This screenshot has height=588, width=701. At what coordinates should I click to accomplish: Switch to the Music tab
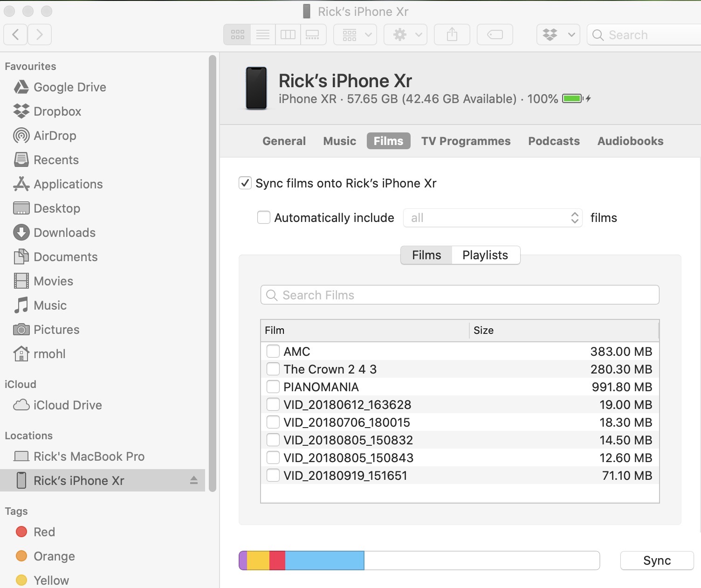(340, 141)
